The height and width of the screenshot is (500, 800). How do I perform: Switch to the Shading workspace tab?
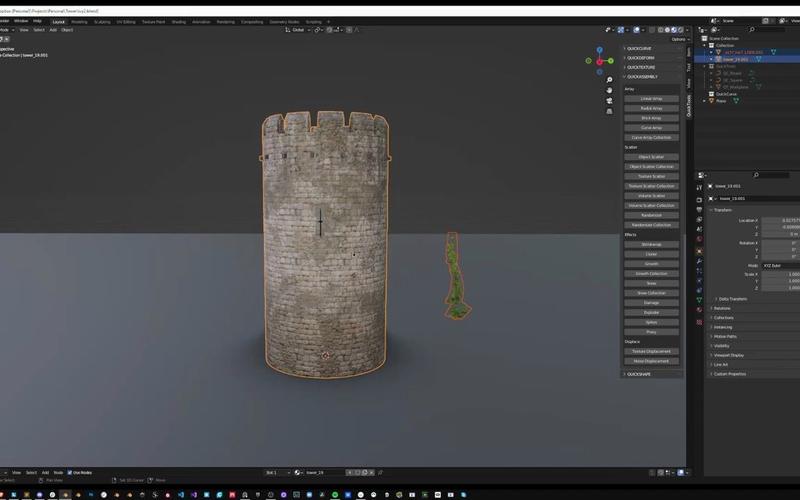coord(179,22)
